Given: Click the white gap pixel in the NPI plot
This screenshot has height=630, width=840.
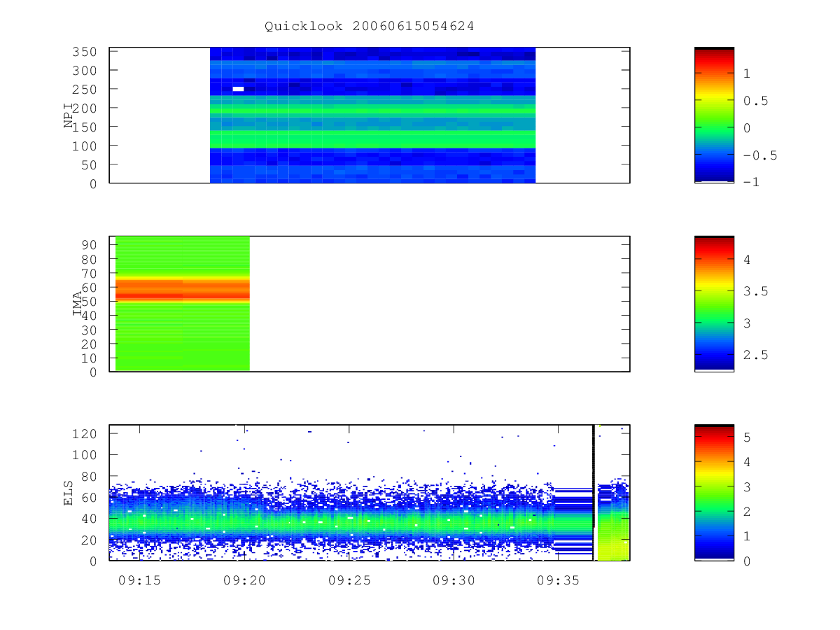Looking at the screenshot, I should [238, 89].
